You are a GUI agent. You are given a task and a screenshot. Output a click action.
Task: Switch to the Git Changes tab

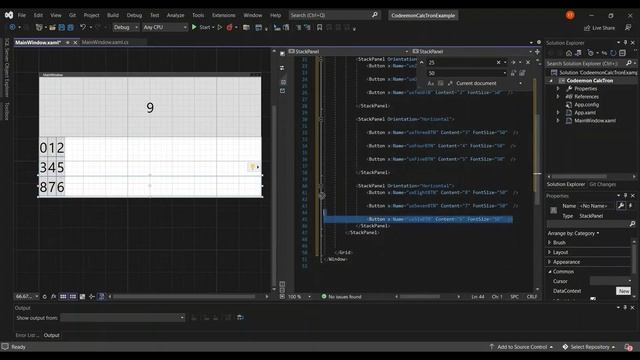click(x=602, y=184)
